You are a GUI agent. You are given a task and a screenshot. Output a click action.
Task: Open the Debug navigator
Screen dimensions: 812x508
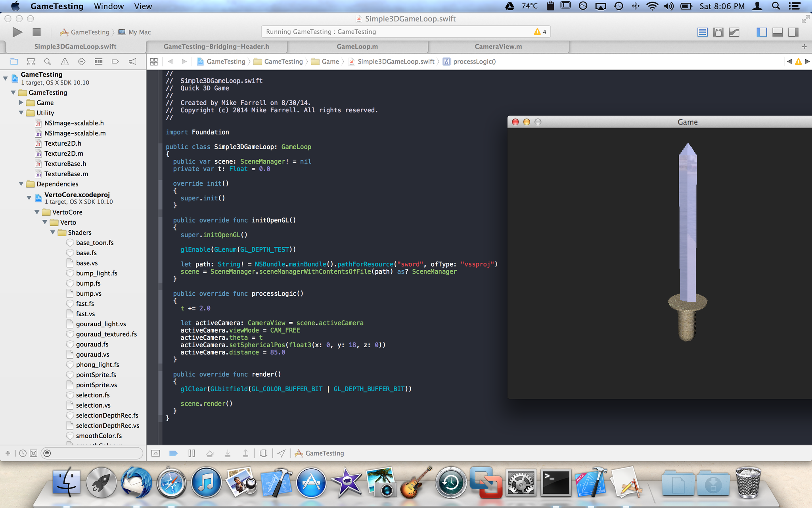pyautogui.click(x=99, y=62)
